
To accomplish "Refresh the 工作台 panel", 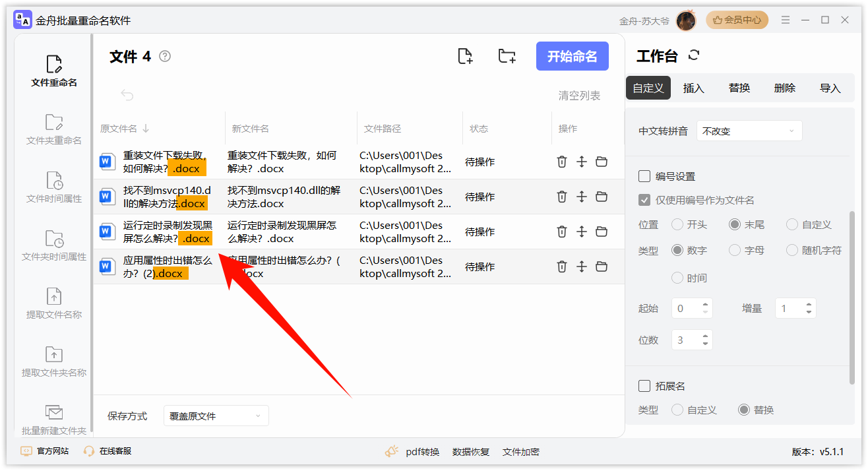I will click(x=693, y=55).
